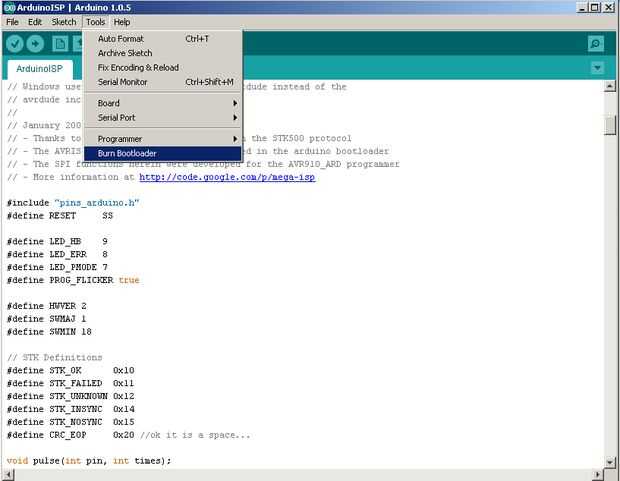620x481 pixels.
Task: Click the horizontal scrollbar left arrow
Action: coord(8,474)
